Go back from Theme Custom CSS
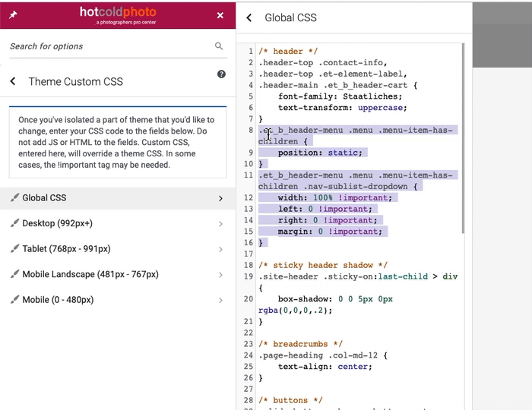532x410 pixels. [13, 81]
